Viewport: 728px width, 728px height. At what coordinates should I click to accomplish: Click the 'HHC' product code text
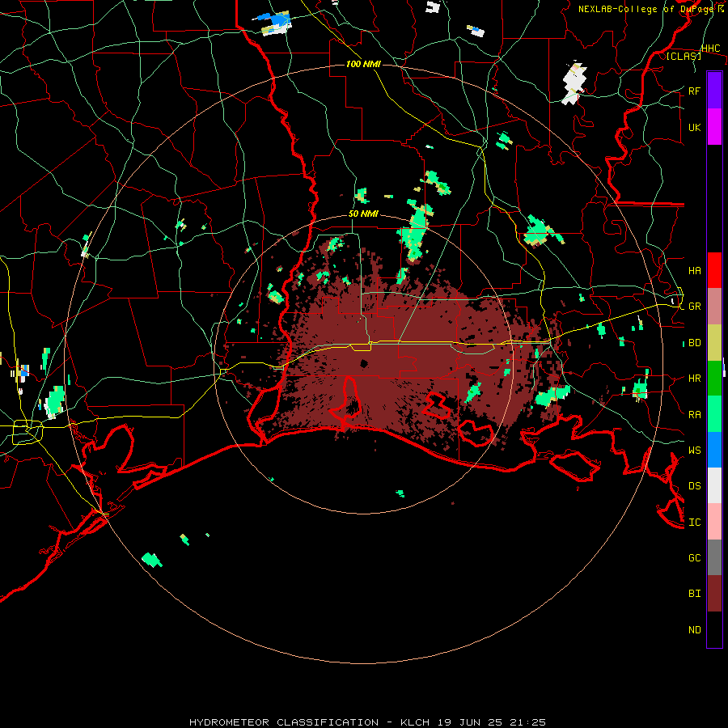710,49
